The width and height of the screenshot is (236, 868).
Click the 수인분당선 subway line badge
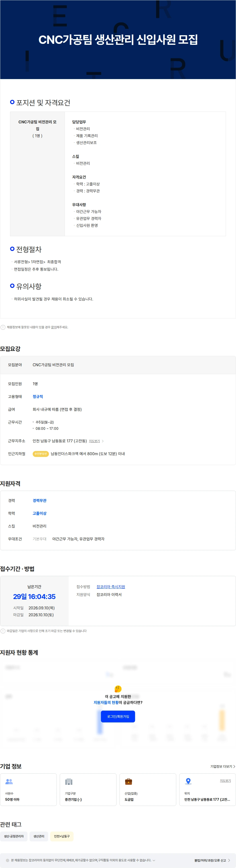41,454
